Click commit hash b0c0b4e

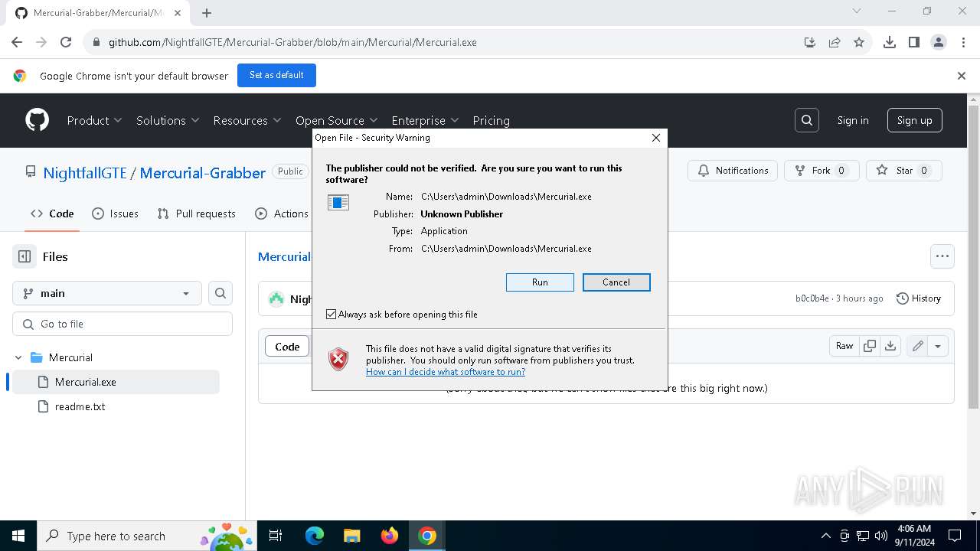coord(812,298)
